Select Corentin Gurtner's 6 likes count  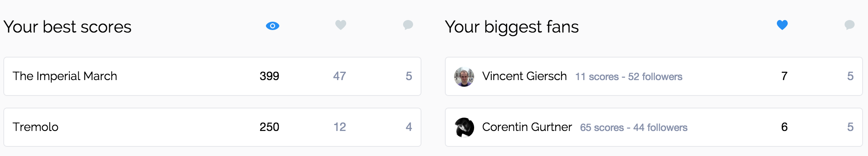784,127
